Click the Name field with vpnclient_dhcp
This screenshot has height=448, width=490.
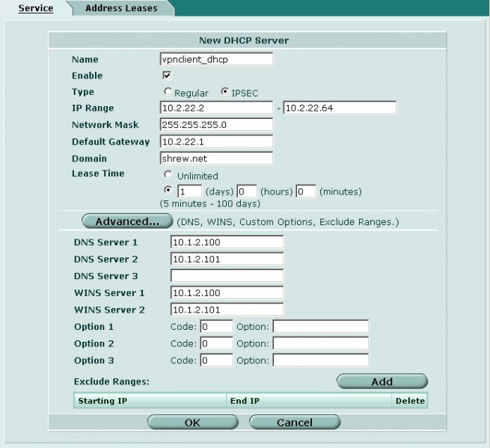point(216,59)
